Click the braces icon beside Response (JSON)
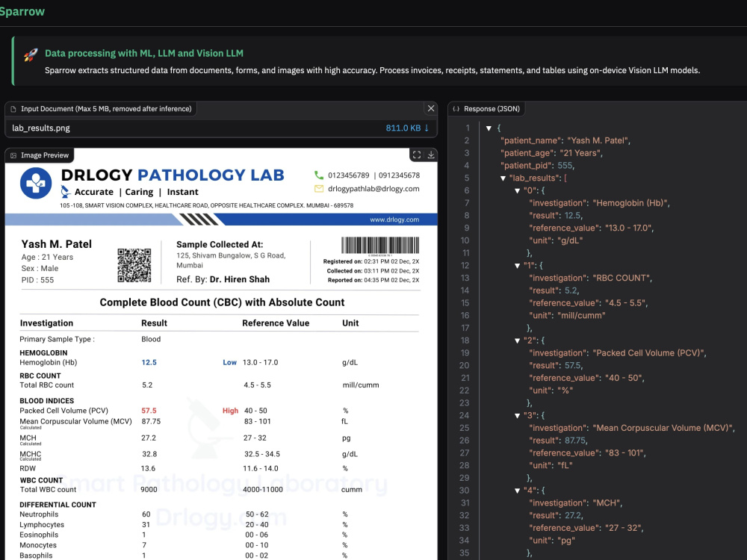 coord(456,109)
